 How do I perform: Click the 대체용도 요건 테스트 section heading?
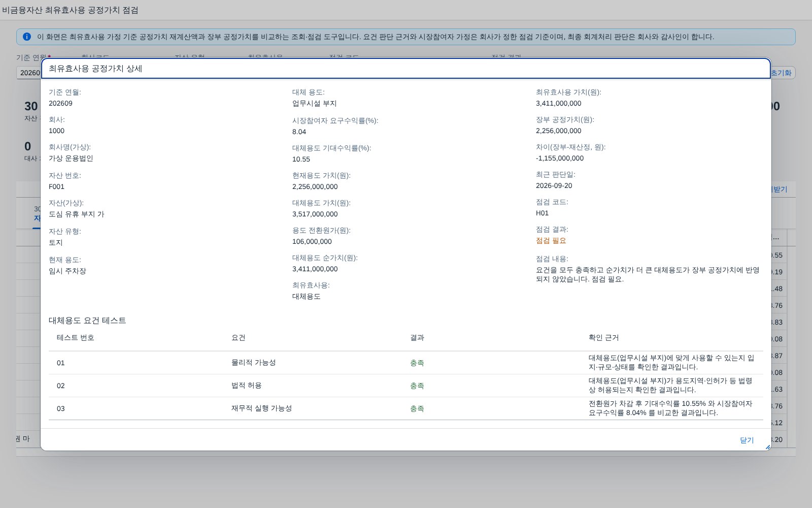click(87, 321)
